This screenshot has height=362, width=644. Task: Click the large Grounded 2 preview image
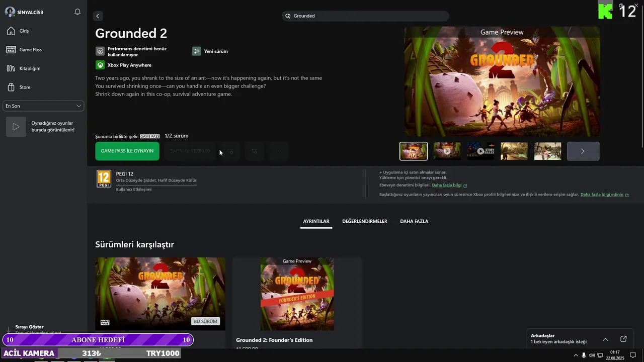tap(502, 81)
